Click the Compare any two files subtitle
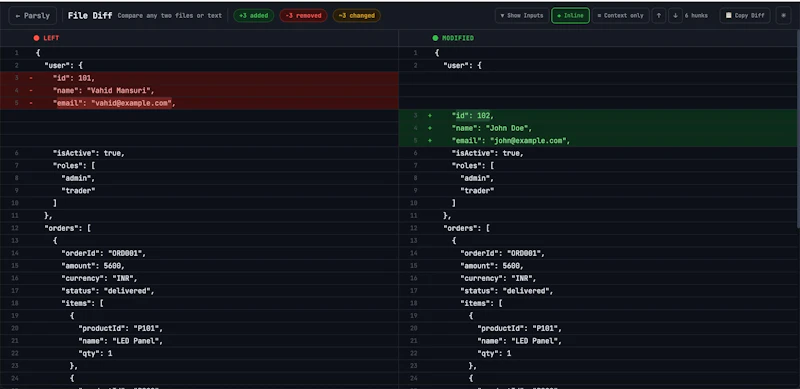Screen dimensions: 800x389 pyautogui.click(x=170, y=16)
